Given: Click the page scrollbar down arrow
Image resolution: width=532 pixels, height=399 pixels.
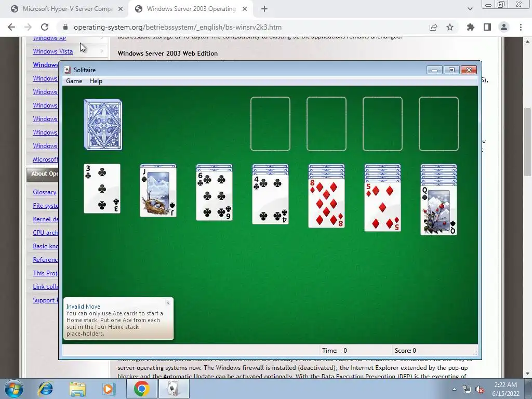Looking at the screenshot, I should (528, 374).
